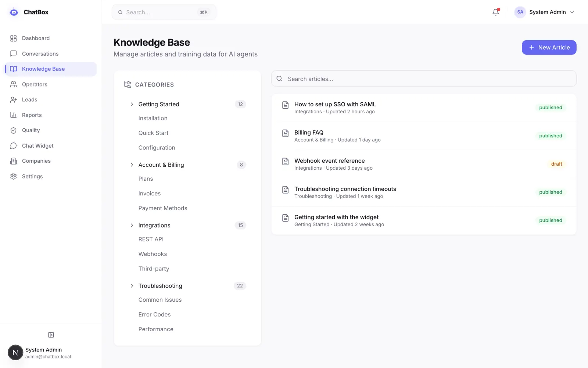
Task: Select the Installation subcategory
Action: click(x=153, y=118)
